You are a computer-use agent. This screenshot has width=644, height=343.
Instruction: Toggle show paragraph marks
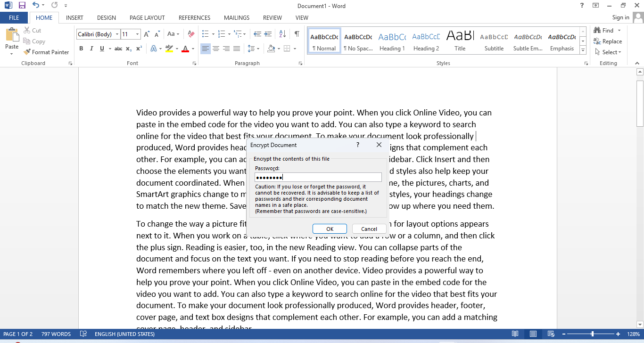point(297,34)
